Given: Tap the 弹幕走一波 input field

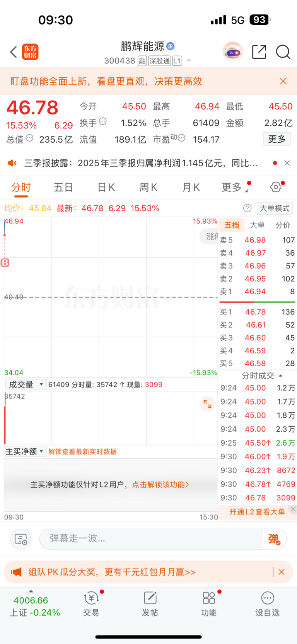Looking at the screenshot, I should [x=151, y=538].
